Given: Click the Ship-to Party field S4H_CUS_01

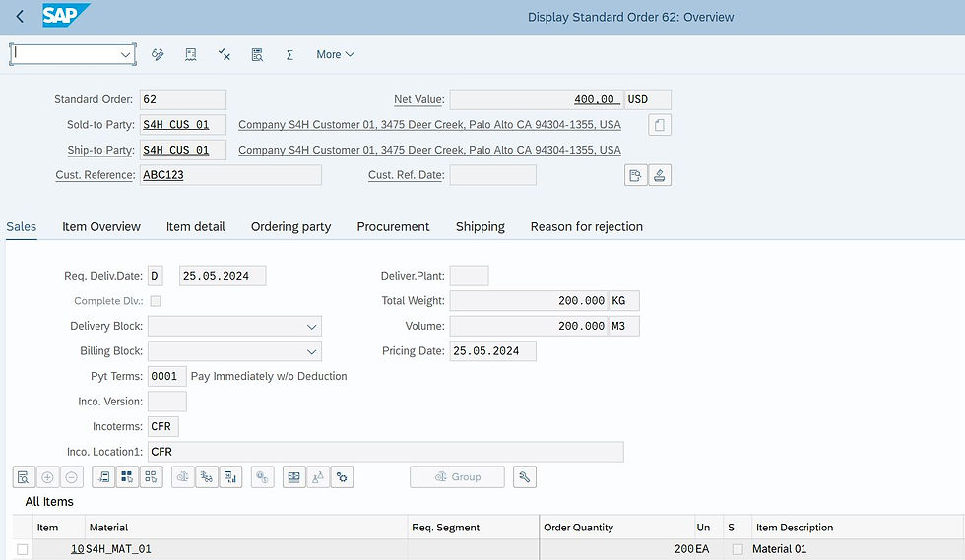Looking at the screenshot, I should click(x=183, y=151).
